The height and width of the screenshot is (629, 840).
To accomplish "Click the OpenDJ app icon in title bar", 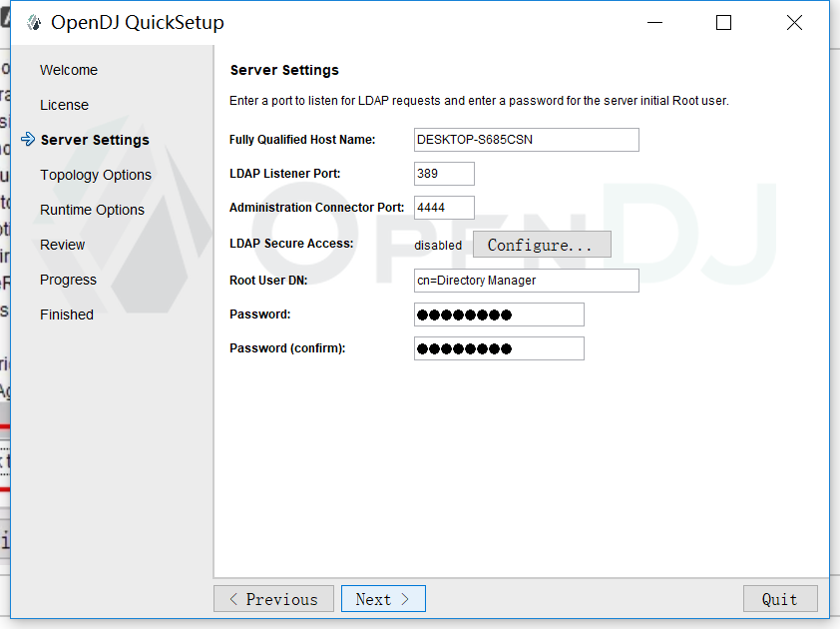I will click(x=34, y=23).
